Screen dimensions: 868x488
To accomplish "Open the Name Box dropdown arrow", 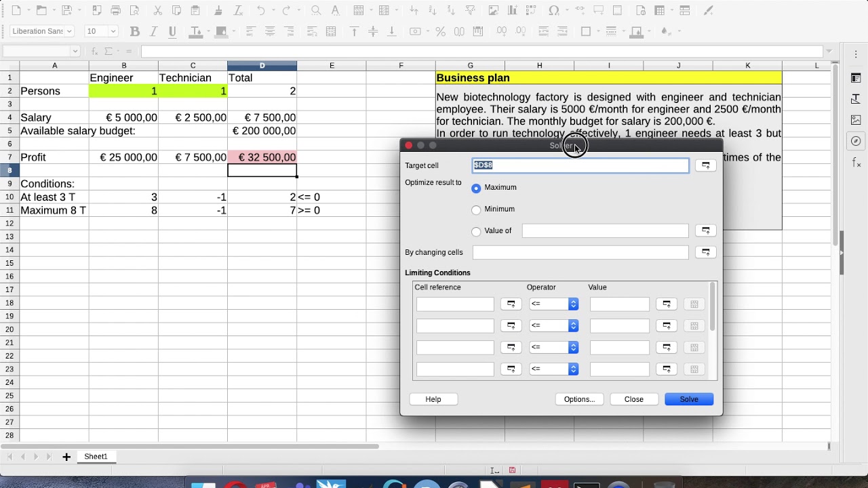I will click(75, 52).
